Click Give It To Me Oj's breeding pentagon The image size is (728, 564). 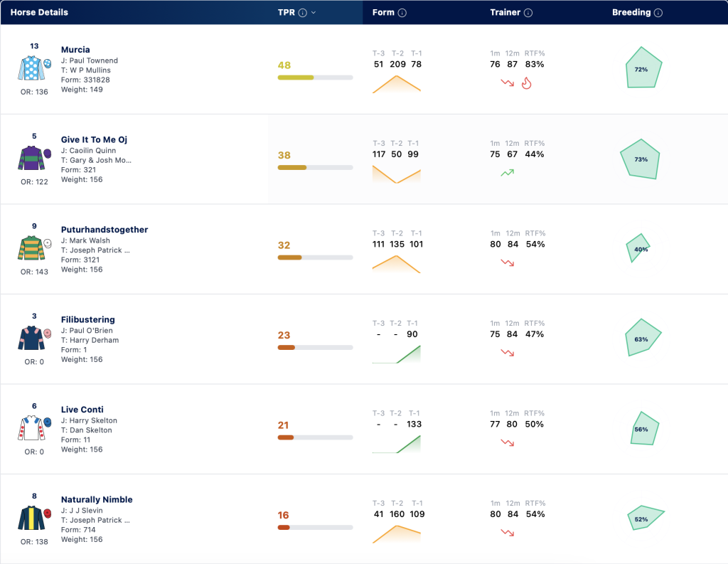click(x=641, y=159)
